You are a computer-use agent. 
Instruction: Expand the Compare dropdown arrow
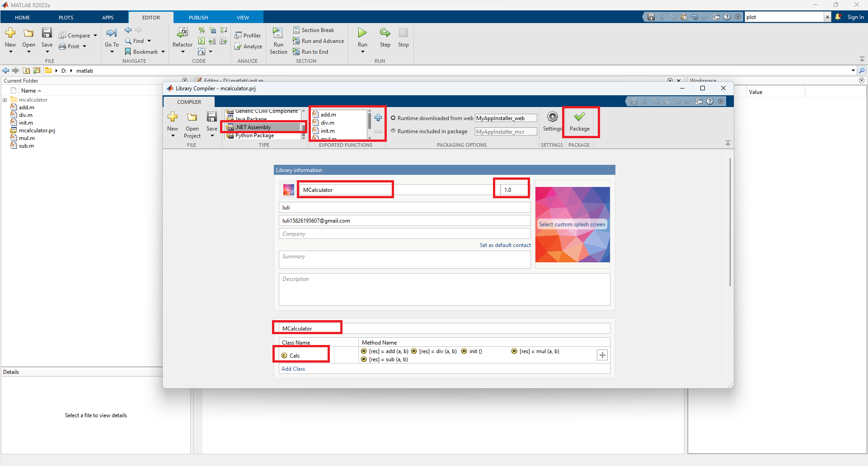click(95, 36)
